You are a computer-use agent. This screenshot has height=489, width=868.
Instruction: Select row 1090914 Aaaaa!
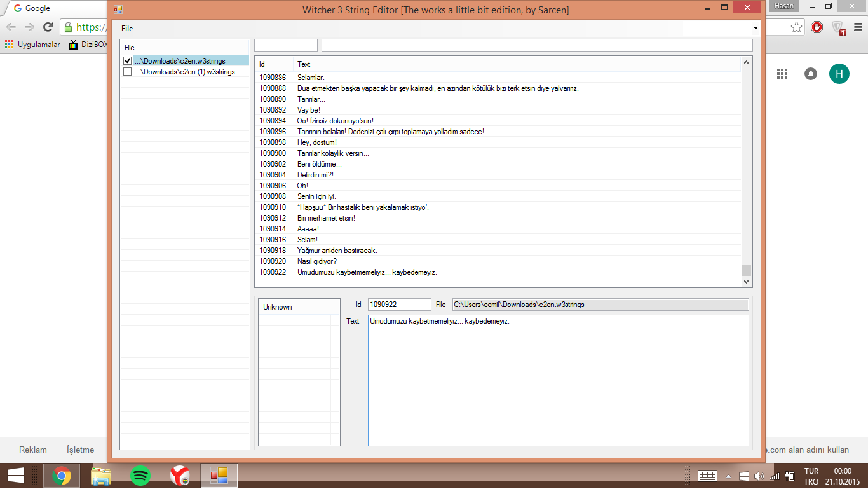[498, 229]
